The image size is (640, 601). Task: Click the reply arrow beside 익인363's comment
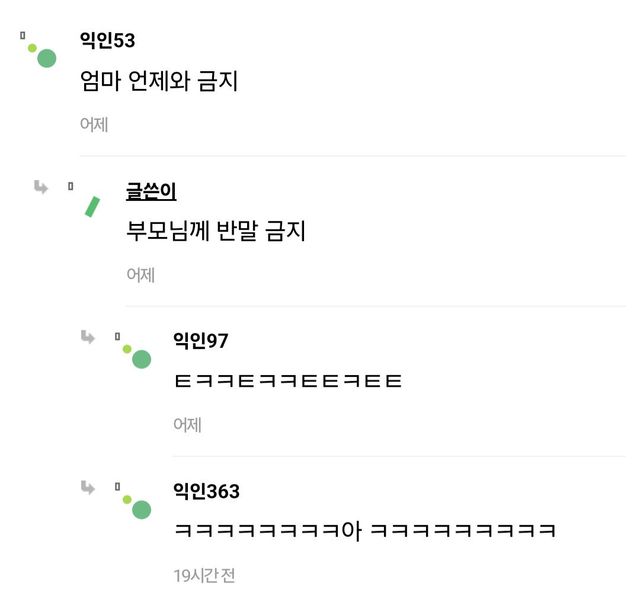[88, 487]
